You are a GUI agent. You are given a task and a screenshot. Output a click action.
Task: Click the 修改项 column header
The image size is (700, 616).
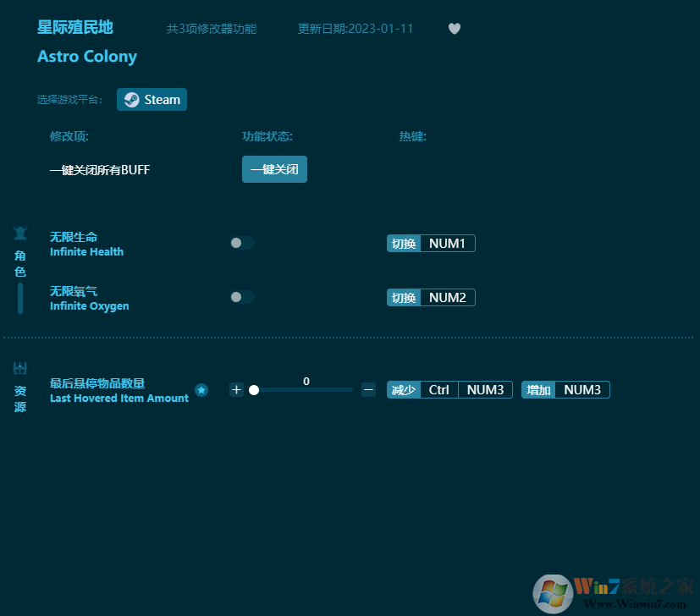tap(69, 136)
